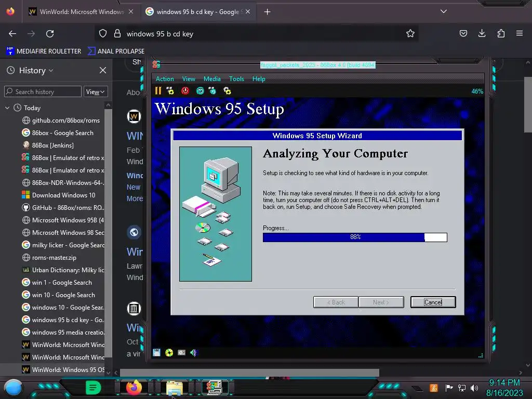Click the 86Box window title icon
Screen dimensions: 532x399
point(156,64)
